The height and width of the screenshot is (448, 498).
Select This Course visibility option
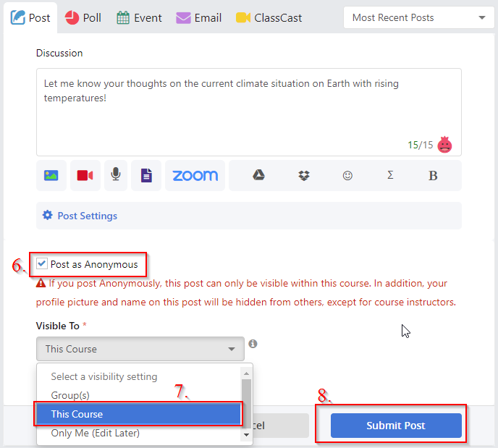pos(138,414)
